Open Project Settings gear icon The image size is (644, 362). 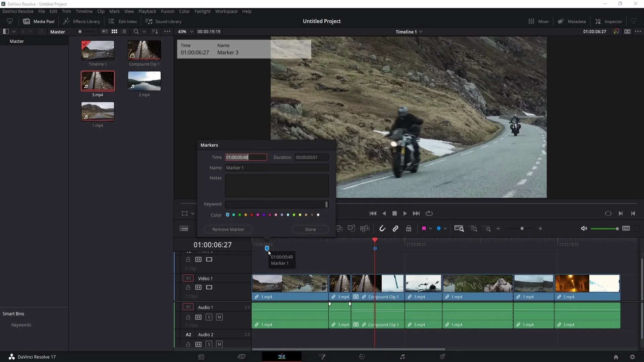(x=632, y=357)
